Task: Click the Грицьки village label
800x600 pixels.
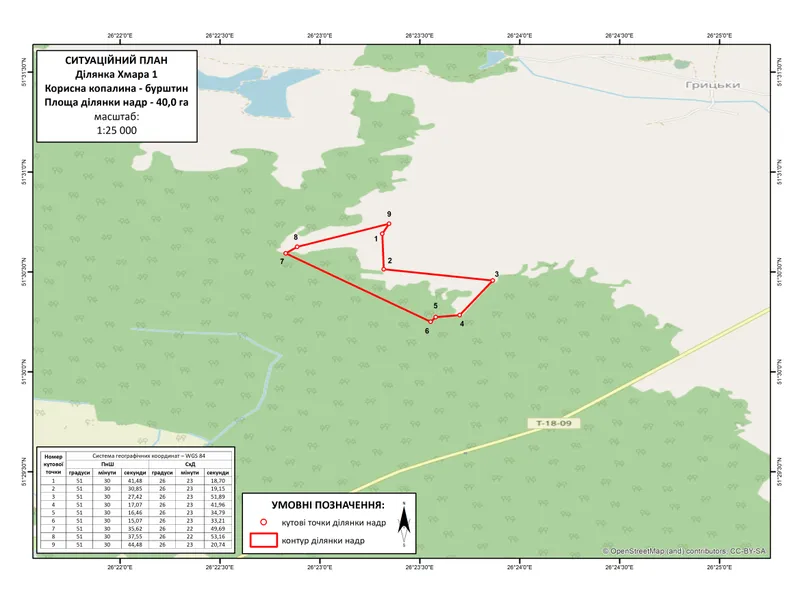Action: click(713, 85)
